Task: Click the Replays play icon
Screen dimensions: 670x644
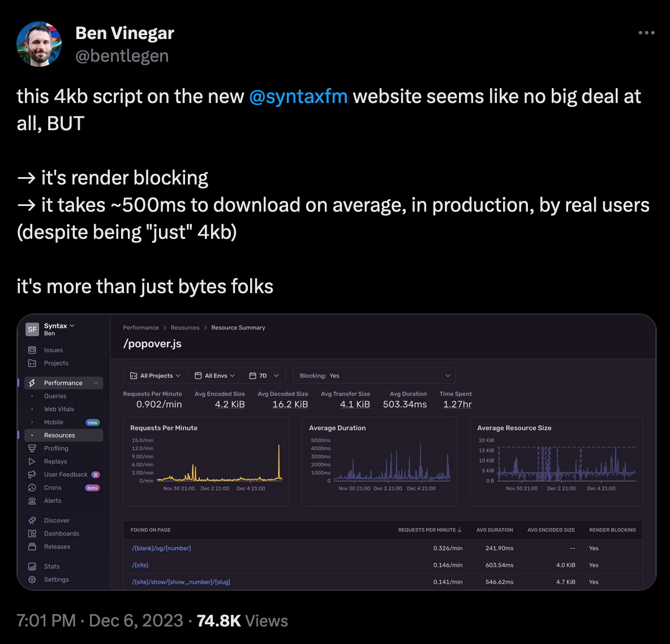Action: 32,462
